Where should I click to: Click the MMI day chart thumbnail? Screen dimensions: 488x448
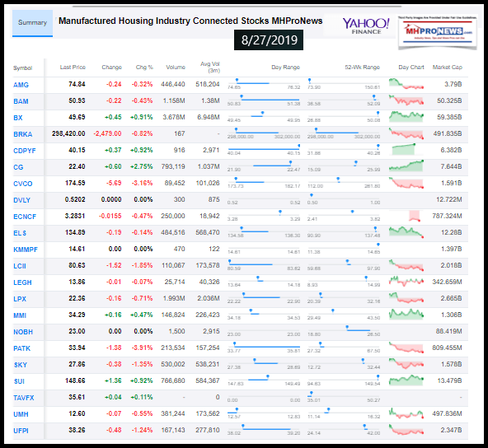tap(406, 315)
